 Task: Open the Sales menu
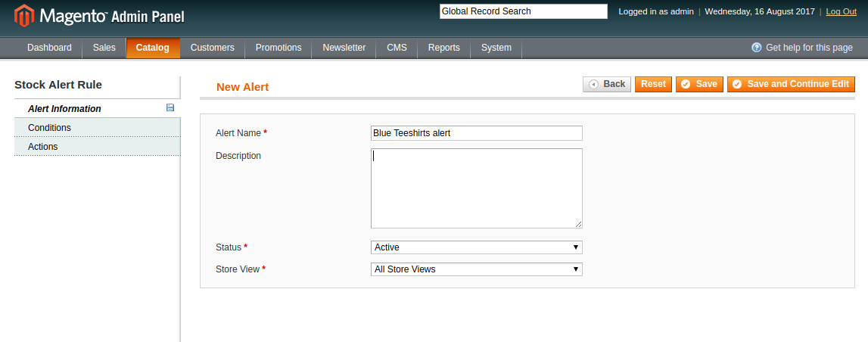tap(104, 48)
